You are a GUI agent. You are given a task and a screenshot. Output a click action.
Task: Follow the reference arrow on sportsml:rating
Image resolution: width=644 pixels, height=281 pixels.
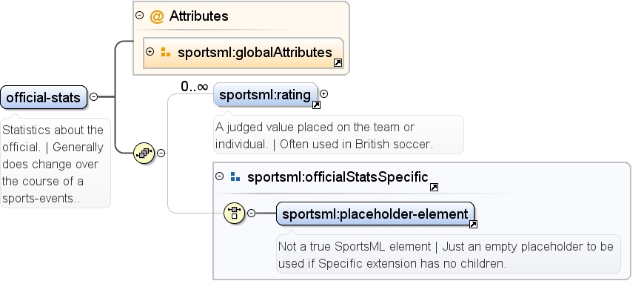pyautogui.click(x=316, y=105)
